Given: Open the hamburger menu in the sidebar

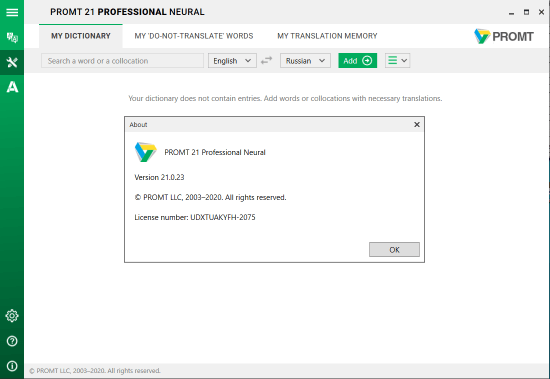Looking at the screenshot, I should coord(12,12).
